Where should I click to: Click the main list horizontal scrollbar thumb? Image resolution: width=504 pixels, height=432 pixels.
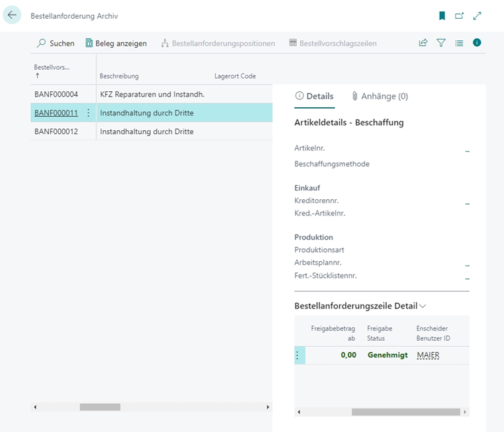100,407
